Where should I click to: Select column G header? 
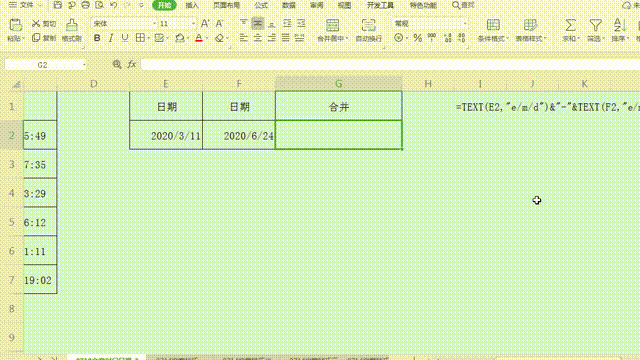coord(339,84)
